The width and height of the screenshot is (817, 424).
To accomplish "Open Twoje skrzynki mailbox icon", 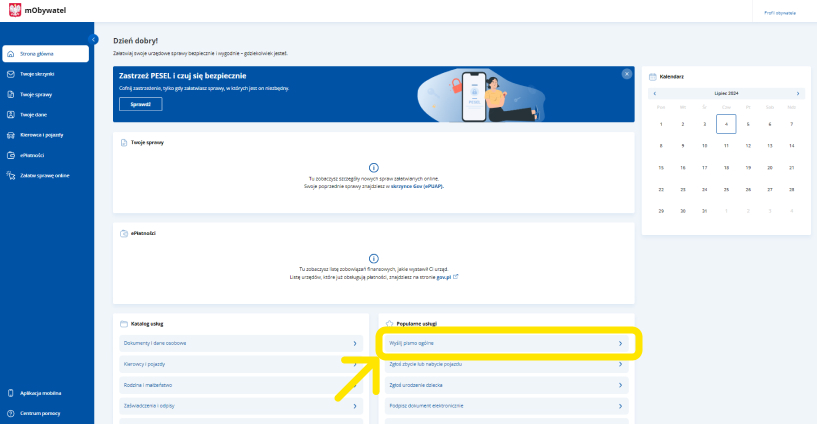I will (x=10, y=73).
